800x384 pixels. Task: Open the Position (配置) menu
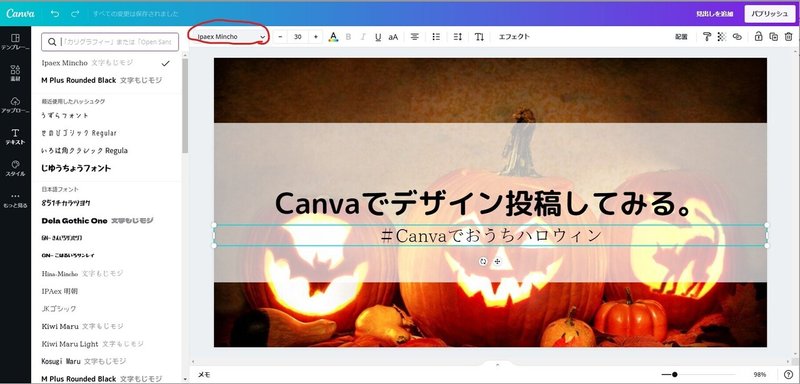pyautogui.click(x=681, y=37)
